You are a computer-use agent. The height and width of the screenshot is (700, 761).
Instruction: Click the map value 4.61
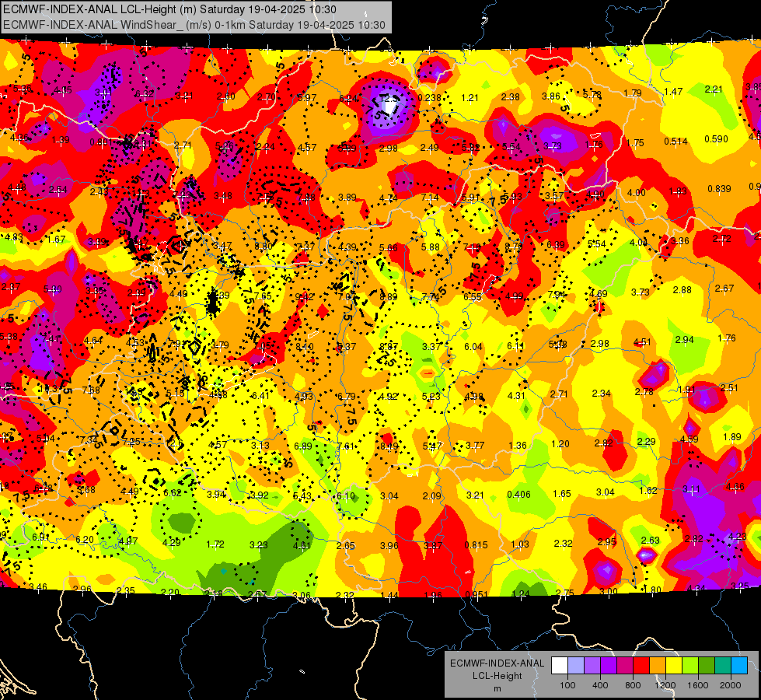click(302, 545)
